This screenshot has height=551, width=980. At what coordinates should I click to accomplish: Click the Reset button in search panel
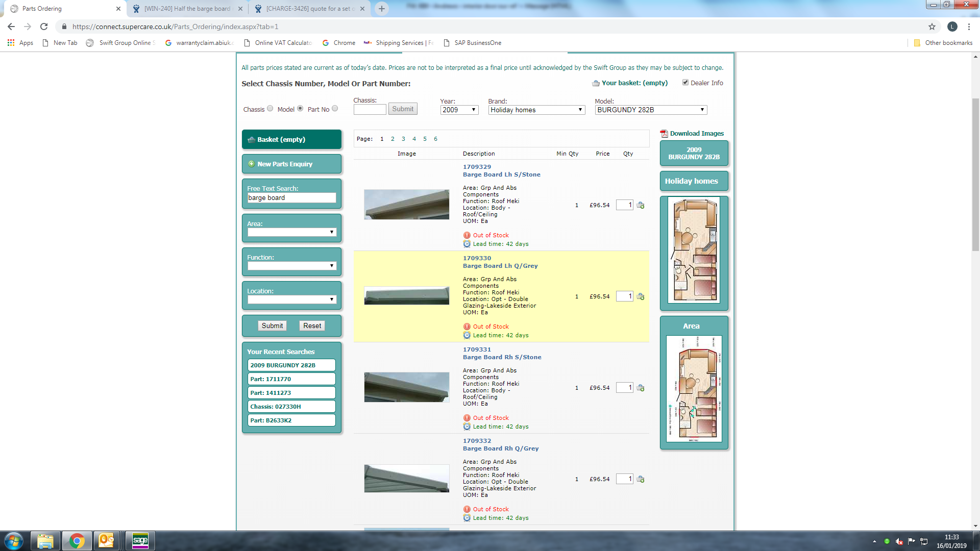312,325
